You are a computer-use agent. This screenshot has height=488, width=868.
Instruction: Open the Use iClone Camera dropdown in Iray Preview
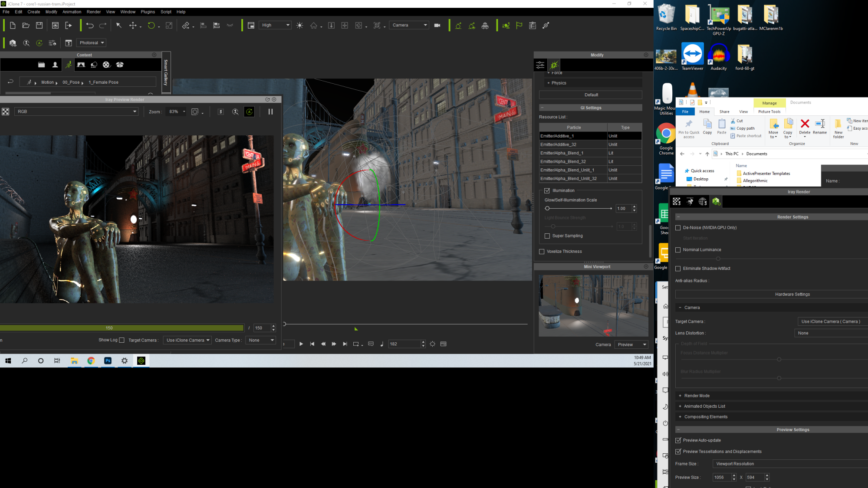tap(187, 340)
